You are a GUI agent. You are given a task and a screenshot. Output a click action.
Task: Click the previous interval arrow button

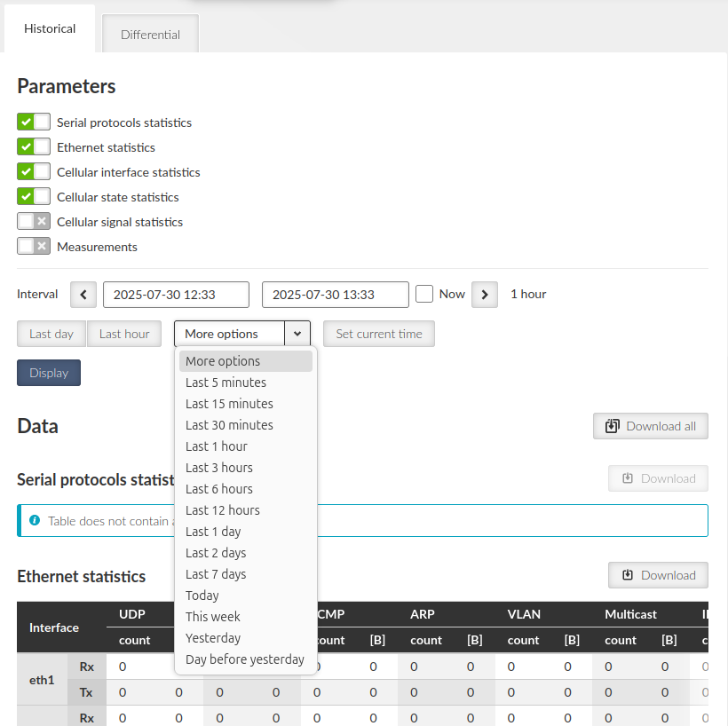point(83,295)
